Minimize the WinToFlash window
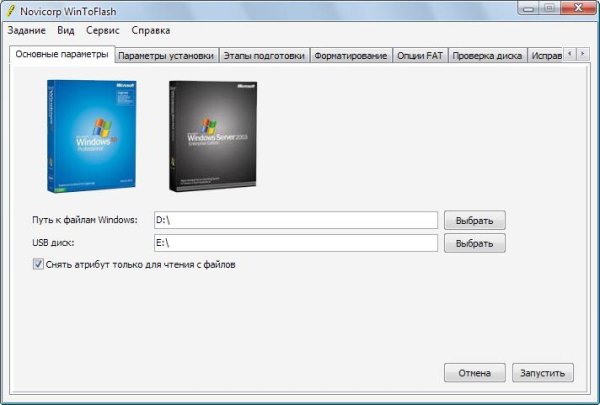Viewport: 600px width, 405px height. [x=529, y=8]
